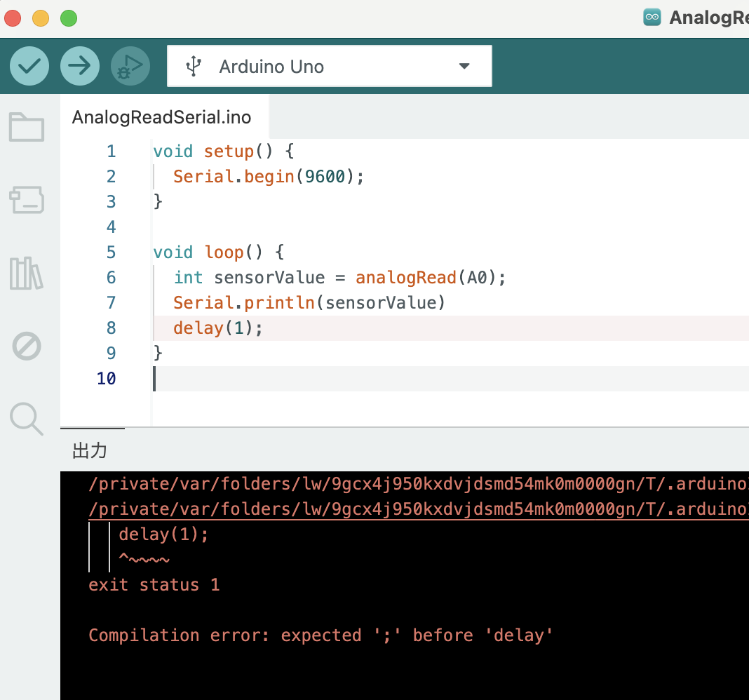Open the Boards Manager sidebar icon

click(27, 199)
